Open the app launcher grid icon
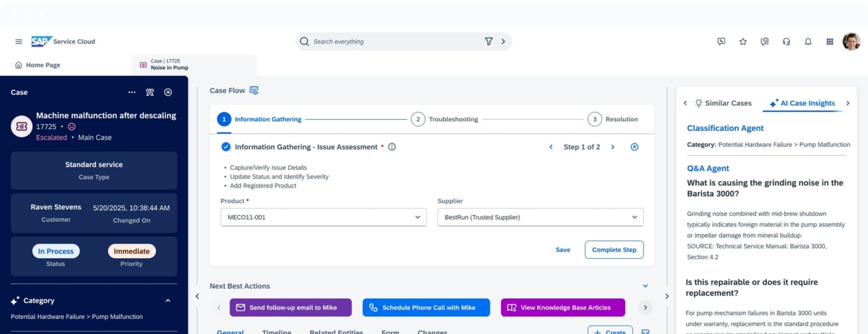Image resolution: width=868 pixels, height=334 pixels. click(830, 42)
